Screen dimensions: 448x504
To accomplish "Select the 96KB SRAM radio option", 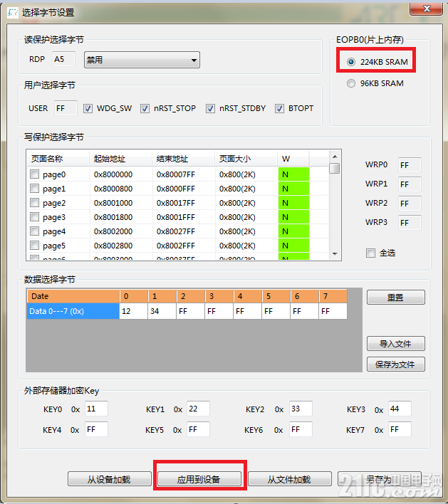I will click(351, 83).
